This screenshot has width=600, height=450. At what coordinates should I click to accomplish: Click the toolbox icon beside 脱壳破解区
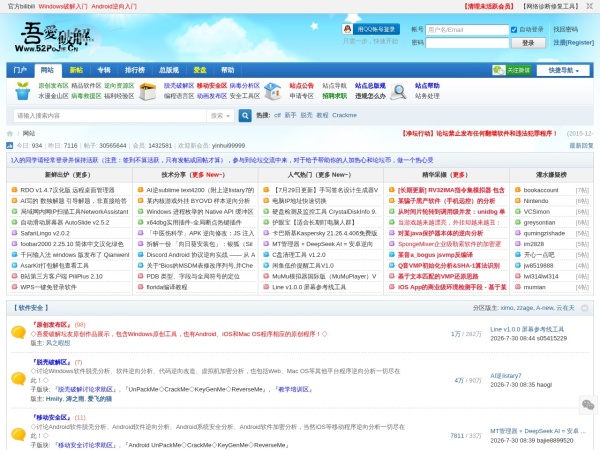coord(148,91)
